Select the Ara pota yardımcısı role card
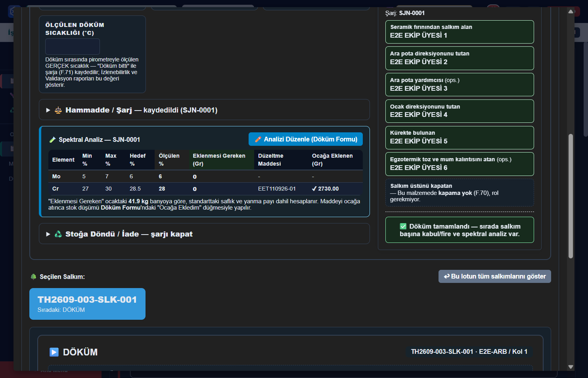The width and height of the screenshot is (588, 378). click(x=460, y=84)
